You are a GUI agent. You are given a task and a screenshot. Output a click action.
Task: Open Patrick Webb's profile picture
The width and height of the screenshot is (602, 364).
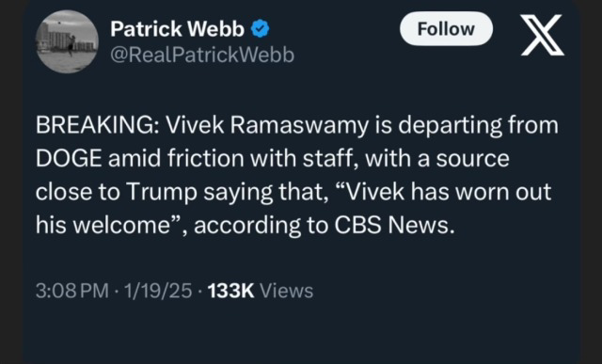point(67,41)
